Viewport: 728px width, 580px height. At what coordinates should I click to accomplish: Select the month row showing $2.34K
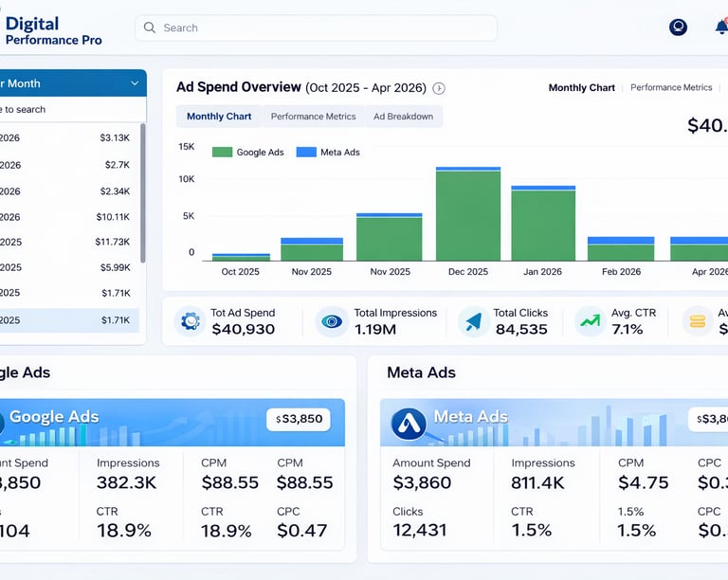point(69,191)
